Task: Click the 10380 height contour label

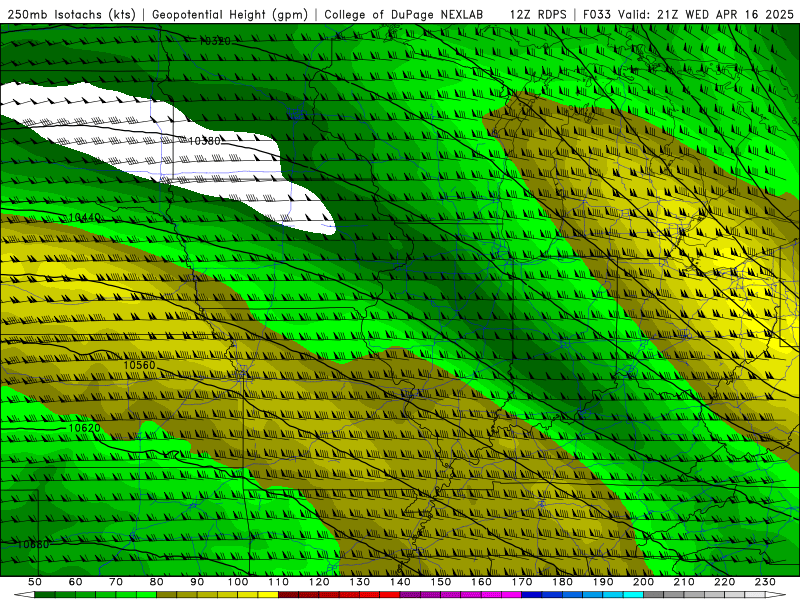Action: point(204,141)
